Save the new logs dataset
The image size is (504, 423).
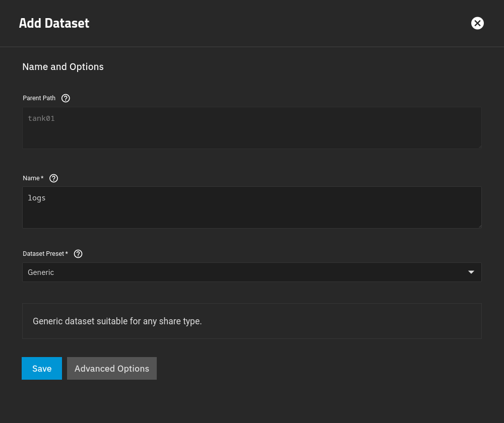point(42,368)
